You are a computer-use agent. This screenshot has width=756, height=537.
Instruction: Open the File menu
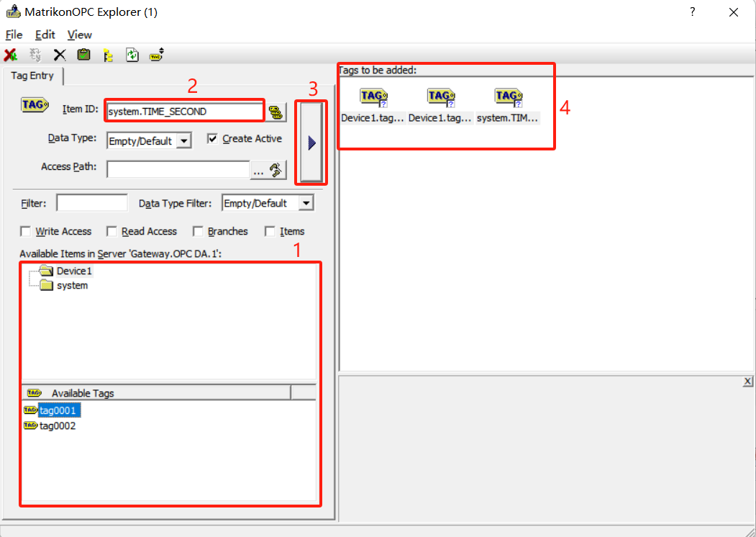pyautogui.click(x=14, y=35)
